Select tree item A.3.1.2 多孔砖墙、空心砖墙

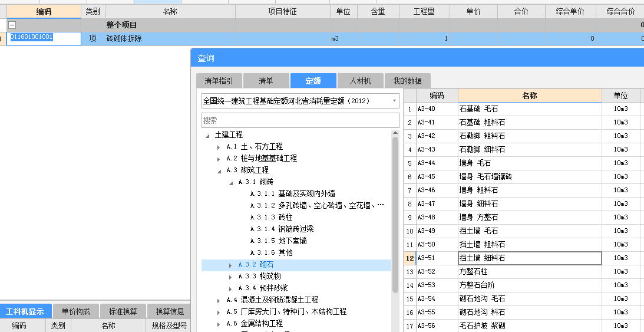tap(316, 205)
